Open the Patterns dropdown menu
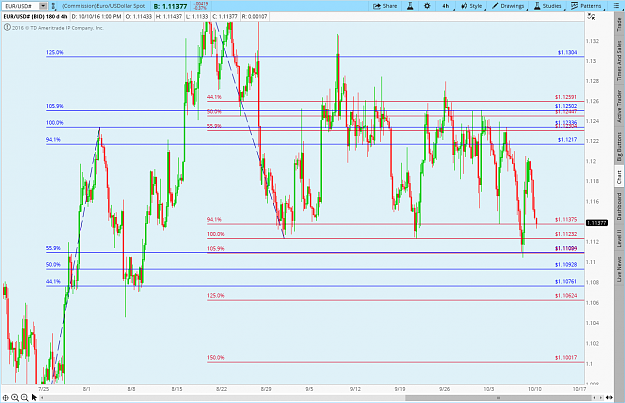Screen dimensions: 625x403 pos(586,6)
